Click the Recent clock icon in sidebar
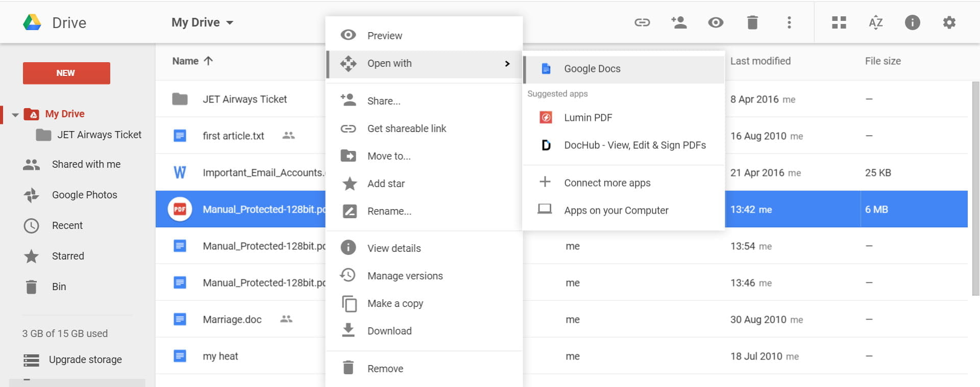Image resolution: width=980 pixels, height=387 pixels. tap(31, 225)
